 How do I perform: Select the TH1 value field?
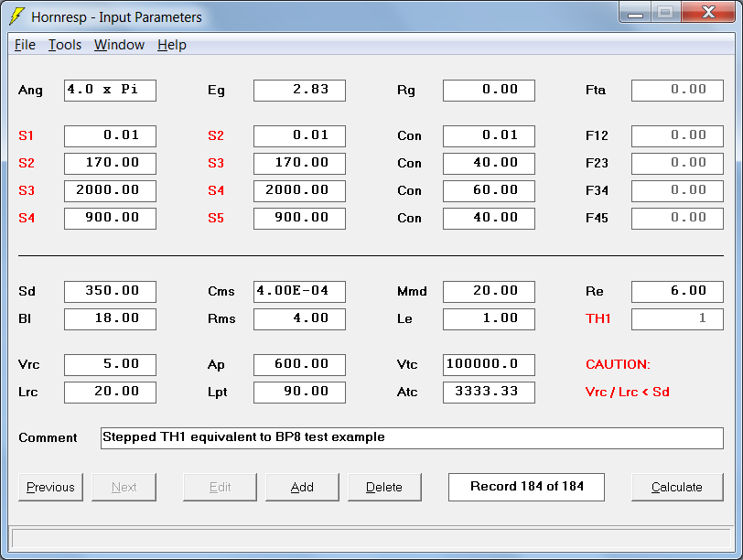[x=678, y=319]
